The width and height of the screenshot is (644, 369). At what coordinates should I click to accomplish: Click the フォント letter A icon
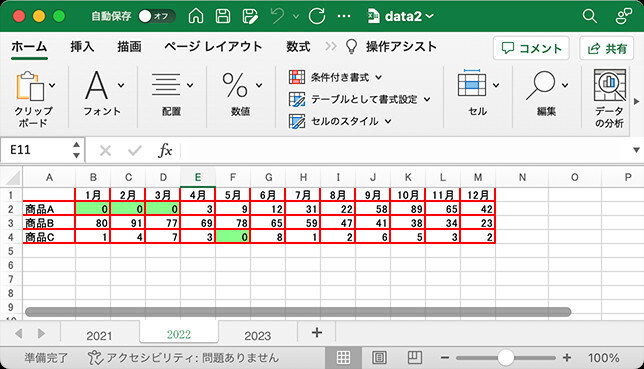(97, 85)
